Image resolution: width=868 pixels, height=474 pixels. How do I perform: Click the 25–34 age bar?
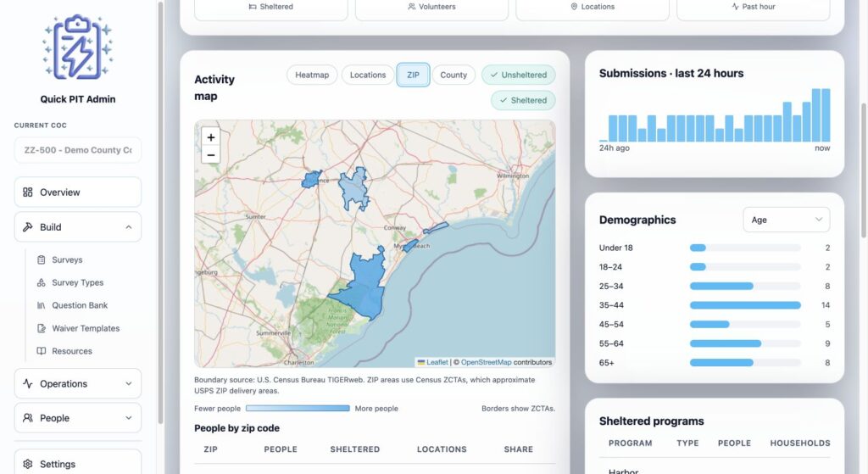[721, 287]
